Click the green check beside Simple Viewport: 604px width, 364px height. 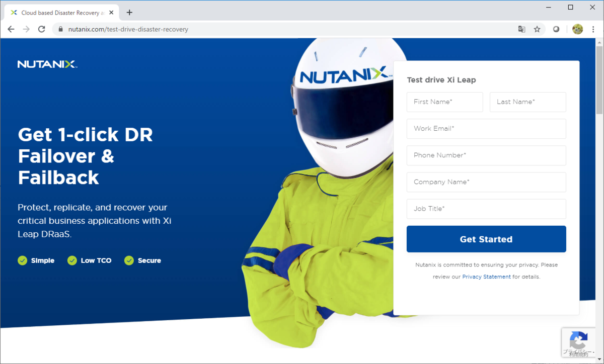click(x=22, y=260)
